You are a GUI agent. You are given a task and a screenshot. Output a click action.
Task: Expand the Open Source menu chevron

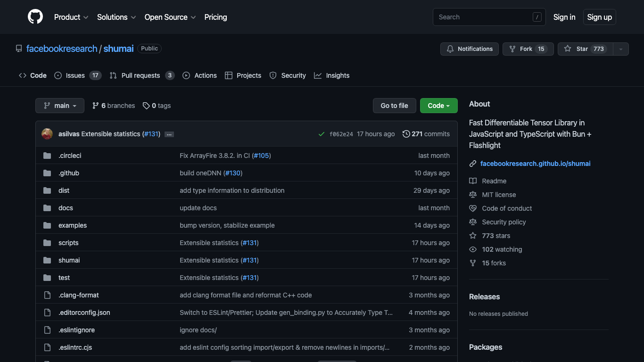194,17
